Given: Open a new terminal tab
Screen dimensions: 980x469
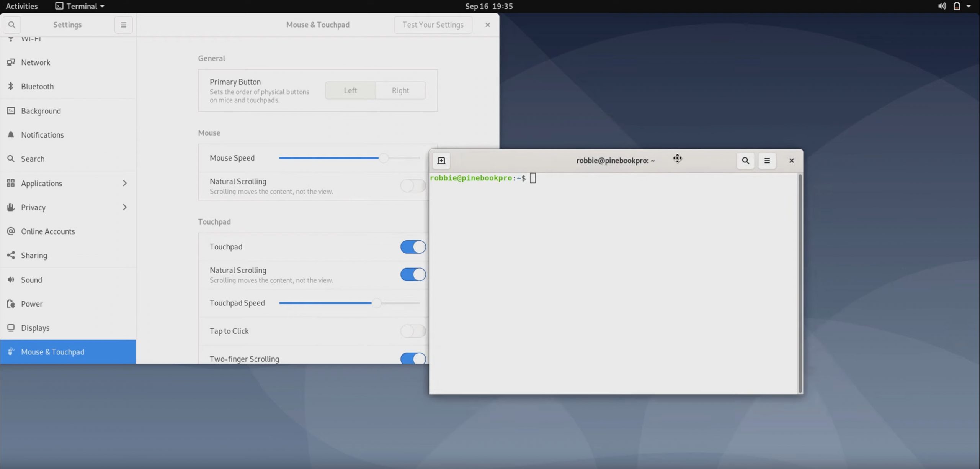Looking at the screenshot, I should coord(441,161).
